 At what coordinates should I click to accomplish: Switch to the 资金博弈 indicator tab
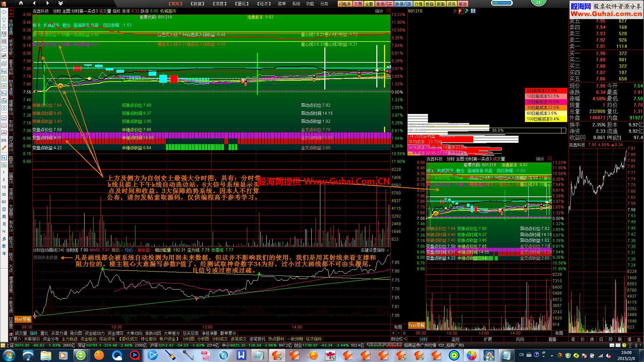click(x=115, y=333)
